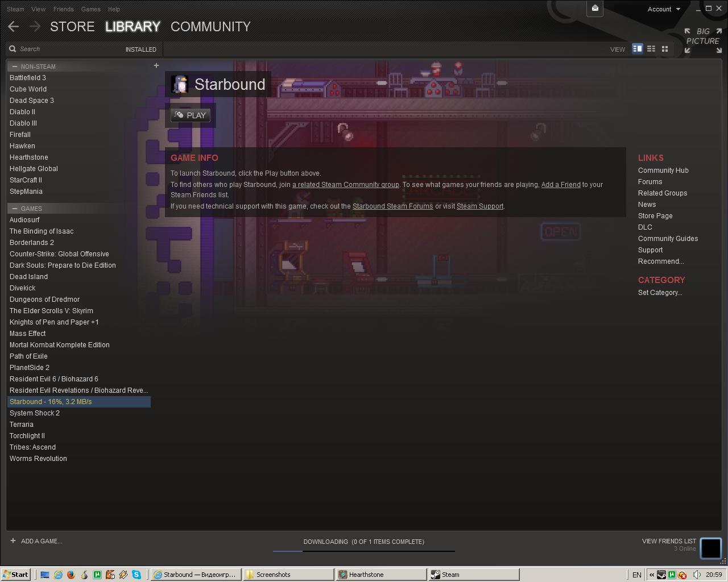Screen dimensions: 728x582
Task: Launch uTorrent from quick launch
Action: [x=97, y=575]
